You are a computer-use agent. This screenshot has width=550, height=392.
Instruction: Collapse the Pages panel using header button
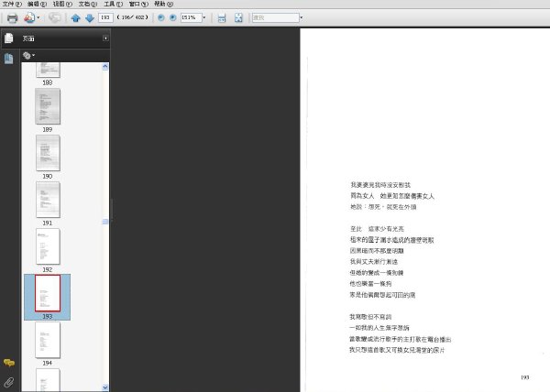click(105, 38)
